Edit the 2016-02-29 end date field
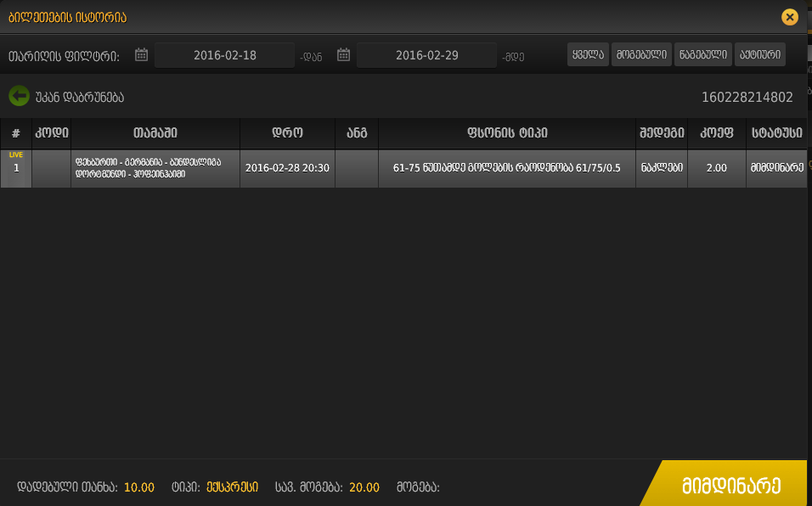 [426, 55]
